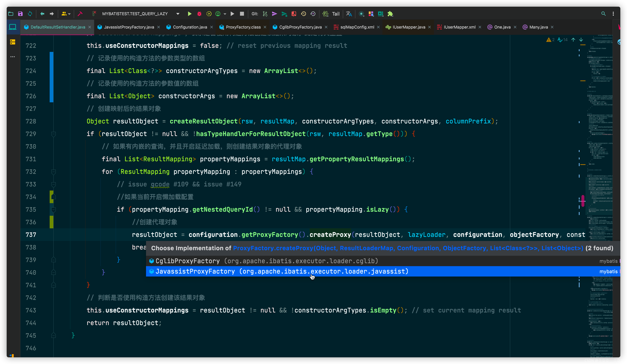Click the stop square button
The height and width of the screenshot is (364, 627).
242,14
